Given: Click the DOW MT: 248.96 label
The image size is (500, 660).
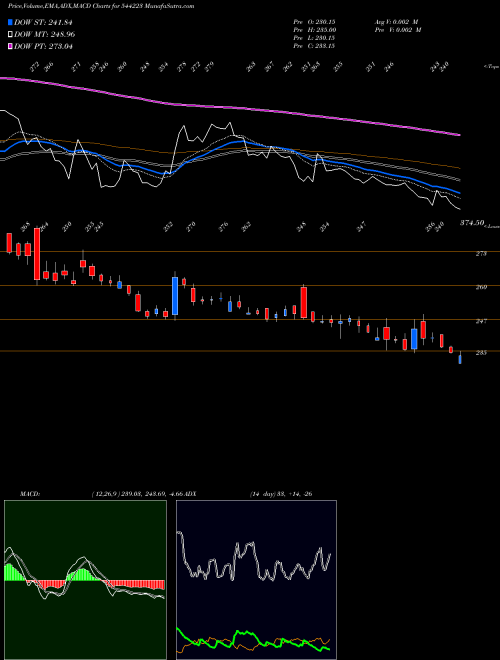Looking at the screenshot, I should pyautogui.click(x=45, y=35).
